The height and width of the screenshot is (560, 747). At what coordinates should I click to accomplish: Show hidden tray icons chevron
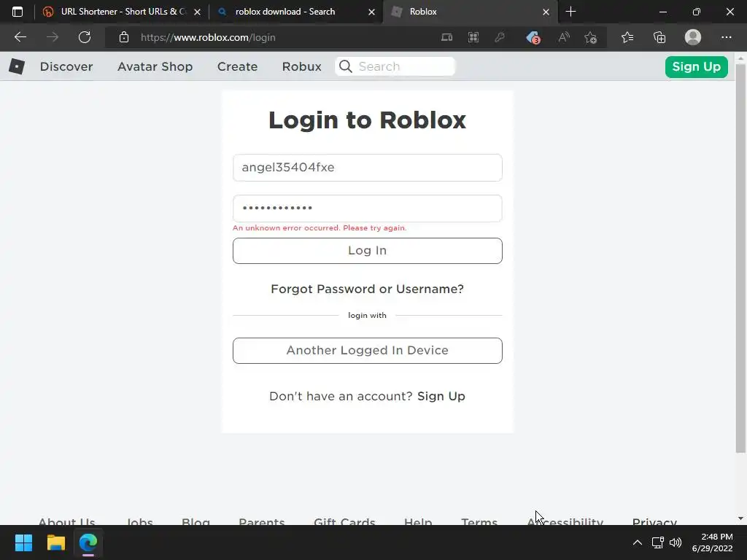[x=638, y=542]
